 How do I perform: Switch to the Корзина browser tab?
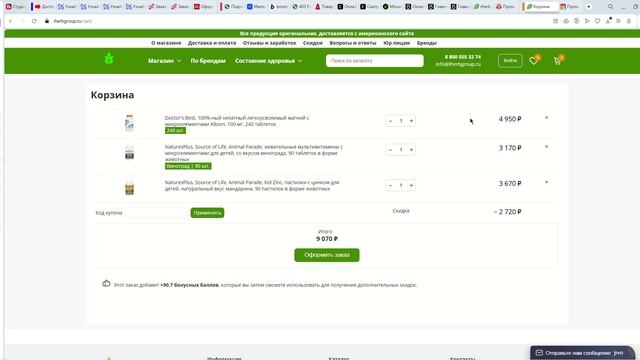[x=541, y=7]
